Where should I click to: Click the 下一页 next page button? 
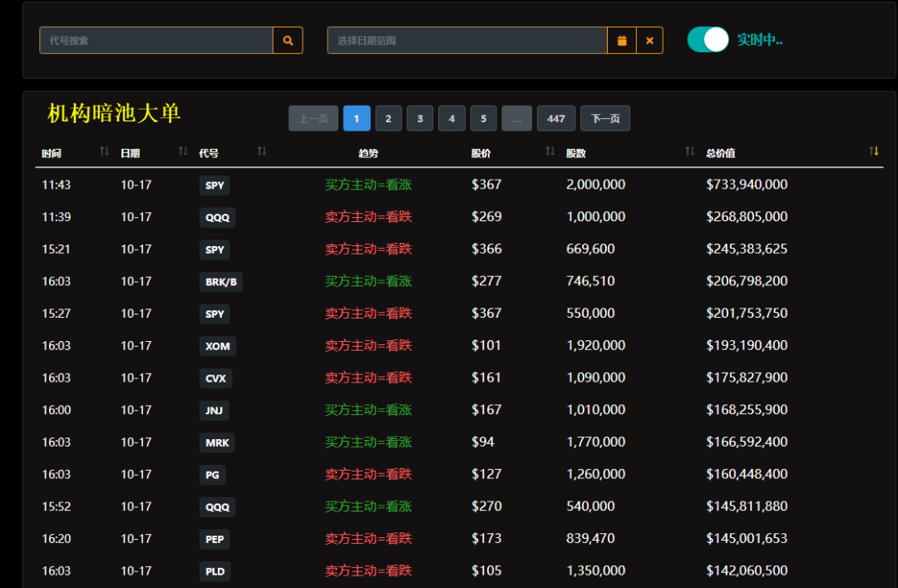coord(605,119)
